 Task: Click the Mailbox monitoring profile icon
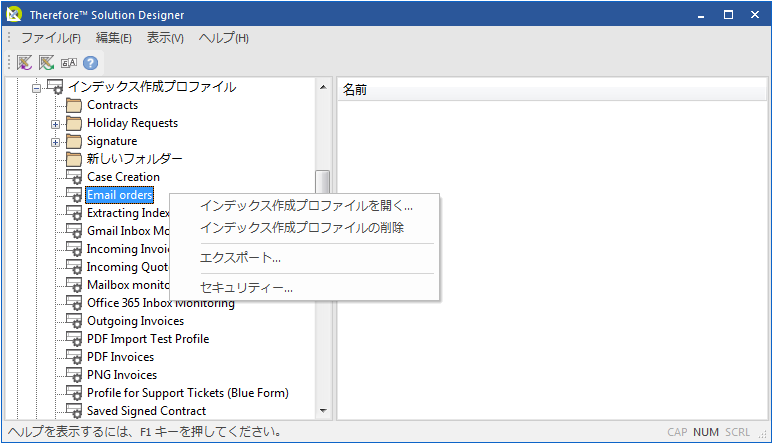coord(74,285)
